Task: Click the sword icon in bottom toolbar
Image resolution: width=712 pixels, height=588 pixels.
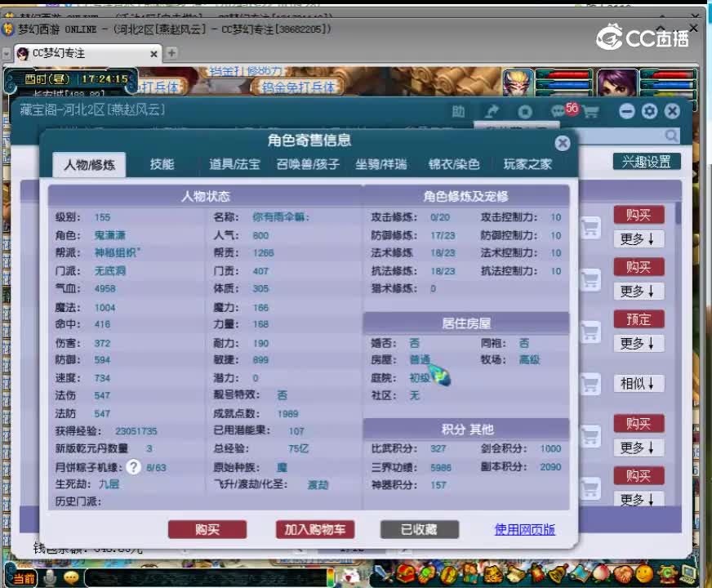Action: pyautogui.click(x=381, y=574)
